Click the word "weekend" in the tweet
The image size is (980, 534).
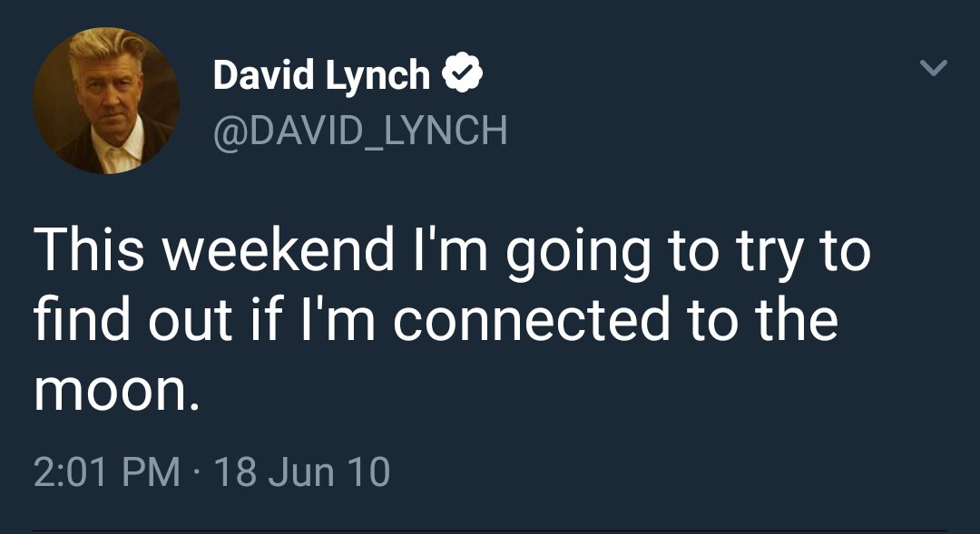click(x=279, y=249)
